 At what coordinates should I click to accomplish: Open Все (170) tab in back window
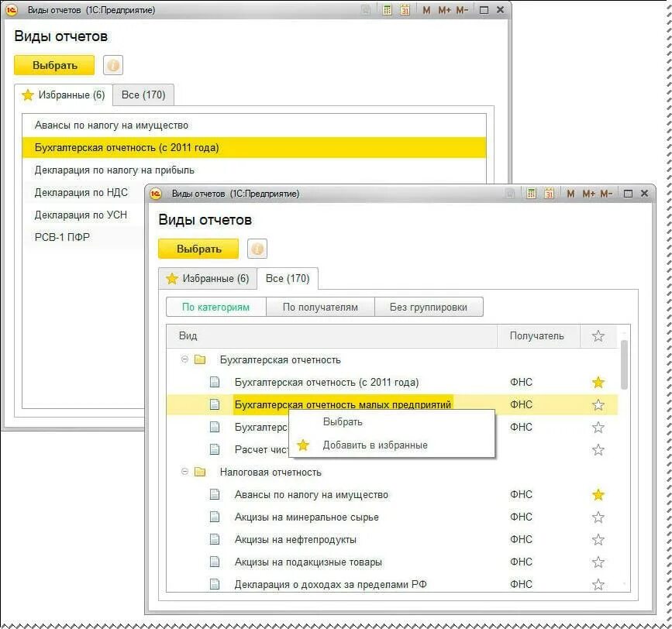143,95
